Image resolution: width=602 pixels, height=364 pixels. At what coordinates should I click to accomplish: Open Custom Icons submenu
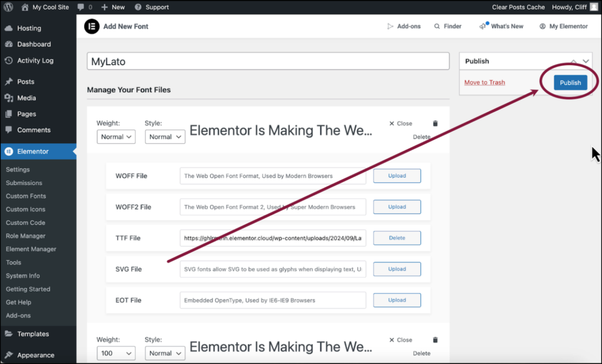coord(25,209)
